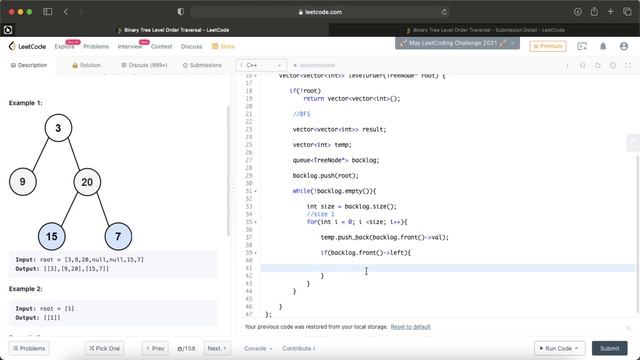
Task: Collapse the levelOrder function at line 16
Action: tap(256, 76)
